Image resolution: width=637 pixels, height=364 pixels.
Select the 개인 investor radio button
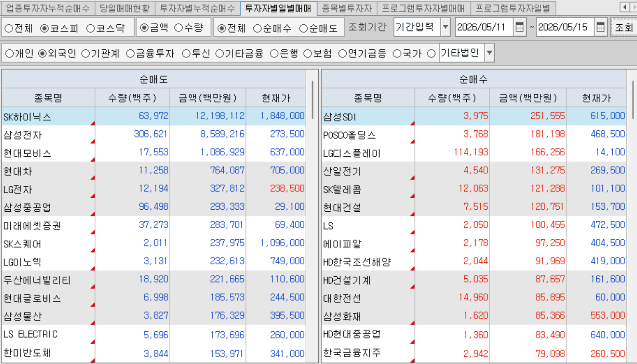coord(10,53)
